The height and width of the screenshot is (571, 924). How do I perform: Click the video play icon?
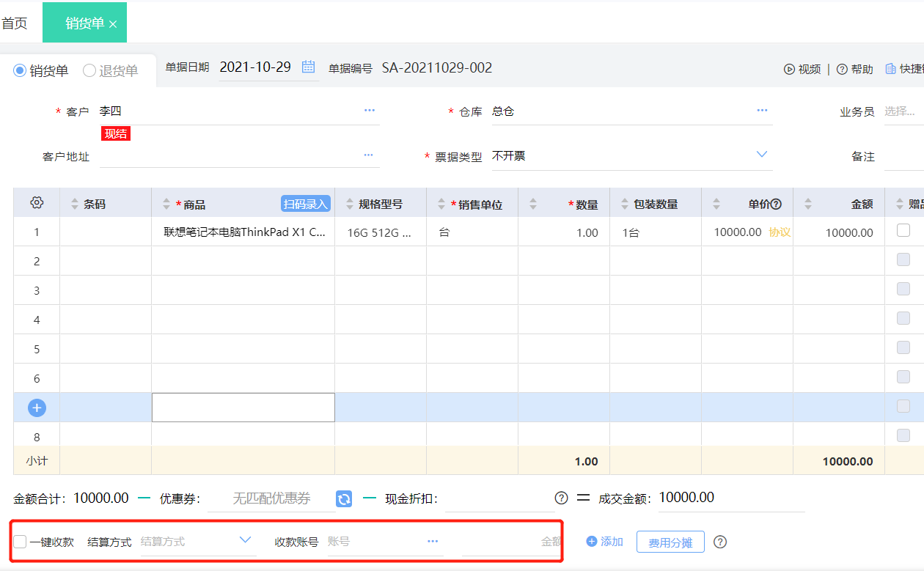coord(789,69)
